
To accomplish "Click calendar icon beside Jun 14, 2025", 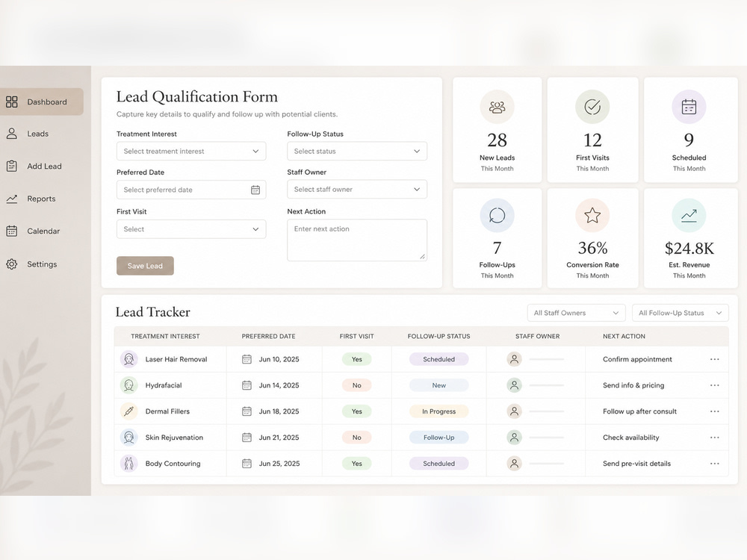I will click(x=247, y=385).
